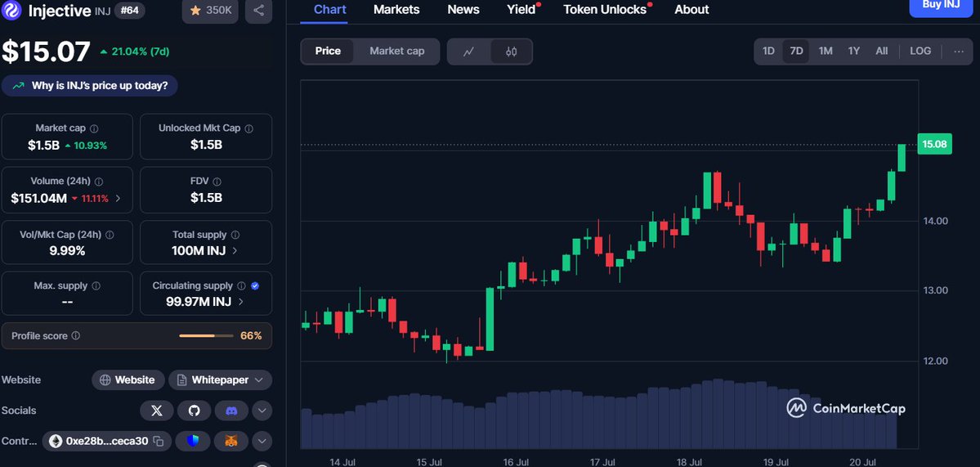Click the verified circulating supply badge
Viewport: 980px width, 467px height.
click(x=255, y=285)
